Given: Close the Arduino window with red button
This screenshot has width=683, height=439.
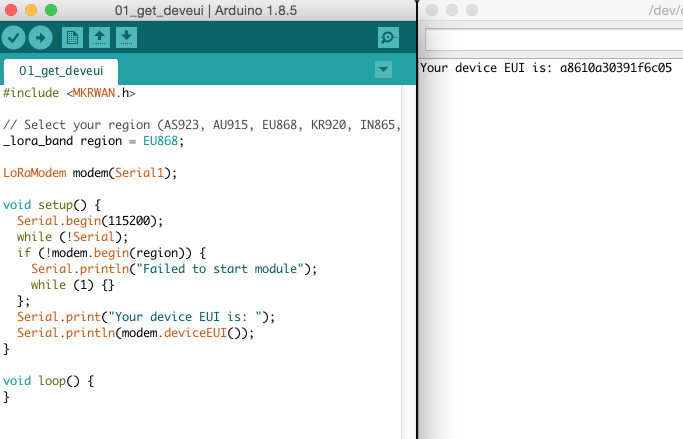Looking at the screenshot, I should pos(11,10).
